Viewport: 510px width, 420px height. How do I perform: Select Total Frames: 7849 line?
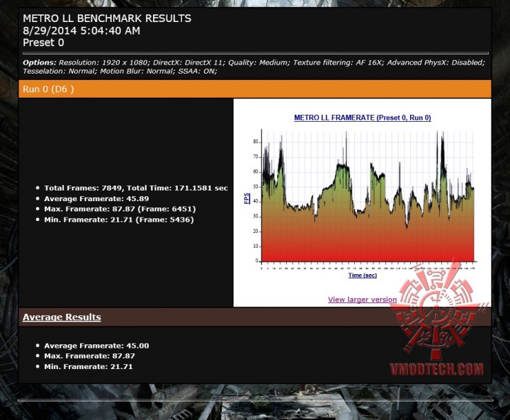pyautogui.click(x=136, y=188)
